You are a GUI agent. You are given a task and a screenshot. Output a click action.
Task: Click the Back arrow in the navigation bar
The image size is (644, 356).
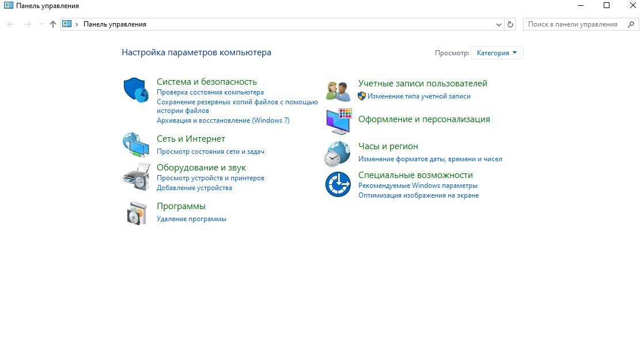[x=11, y=24]
